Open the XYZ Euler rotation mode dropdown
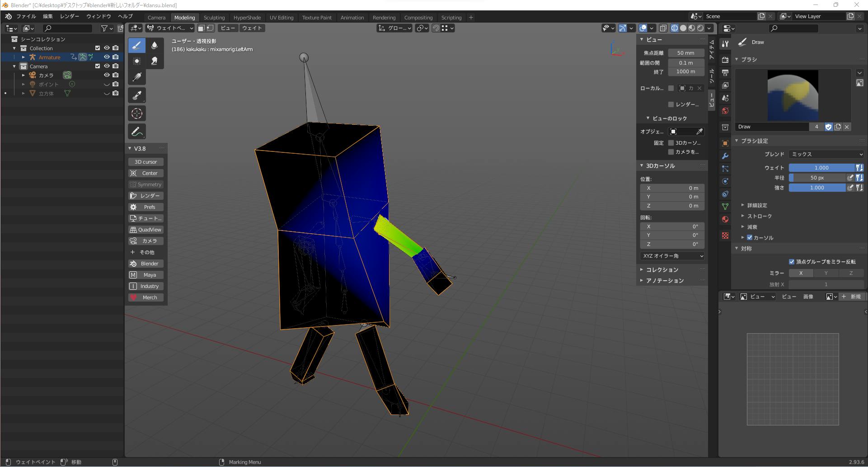The width and height of the screenshot is (868, 467). (672, 256)
